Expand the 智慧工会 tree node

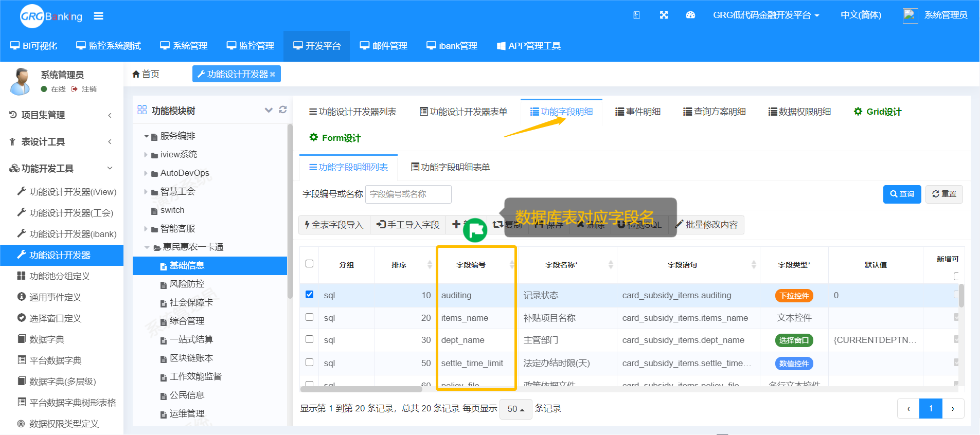pos(146,192)
